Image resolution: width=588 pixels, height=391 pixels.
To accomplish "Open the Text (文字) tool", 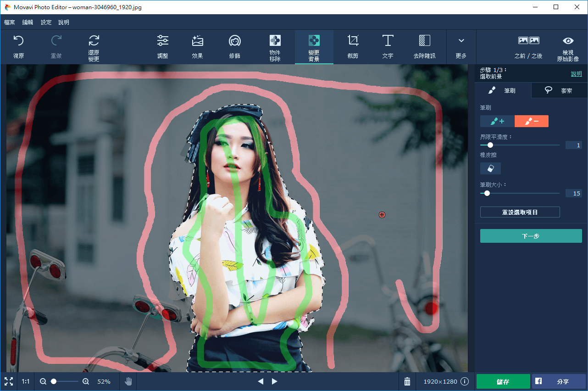I will [388, 46].
